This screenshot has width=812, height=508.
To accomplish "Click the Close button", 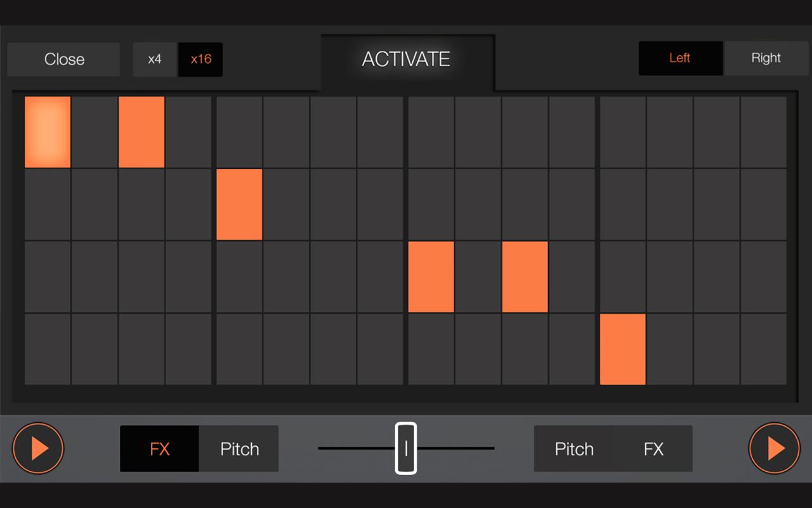I will tap(63, 60).
